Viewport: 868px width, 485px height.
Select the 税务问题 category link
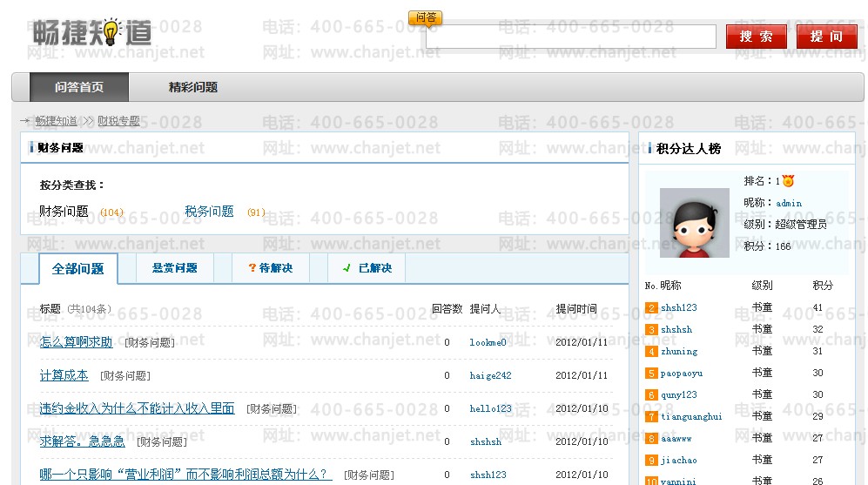click(x=209, y=212)
